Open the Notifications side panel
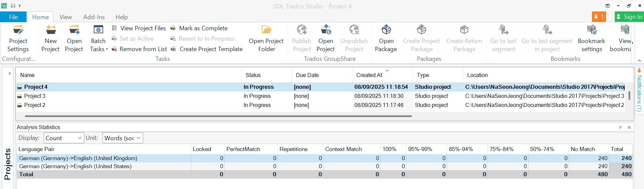644x189 pixels. click(x=639, y=91)
